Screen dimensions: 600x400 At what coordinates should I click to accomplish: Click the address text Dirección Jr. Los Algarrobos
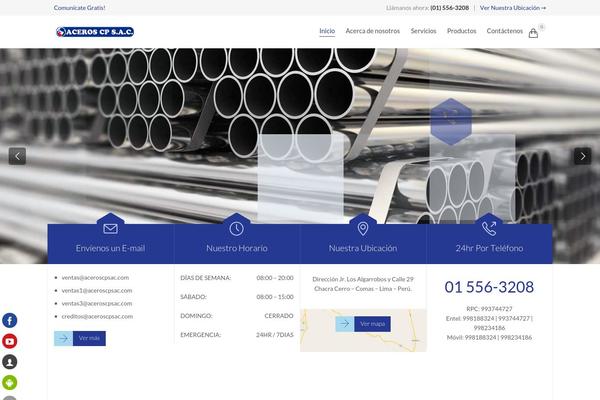pyautogui.click(x=363, y=284)
